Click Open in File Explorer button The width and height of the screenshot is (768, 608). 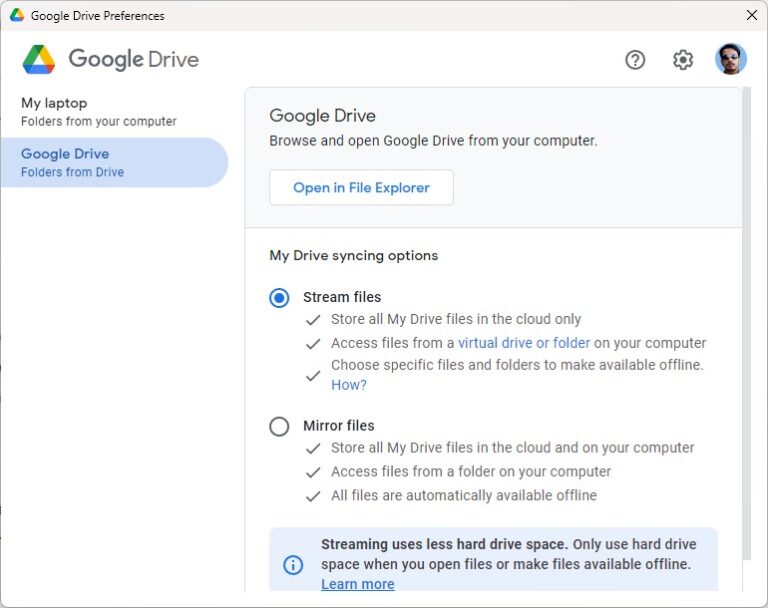click(x=361, y=187)
